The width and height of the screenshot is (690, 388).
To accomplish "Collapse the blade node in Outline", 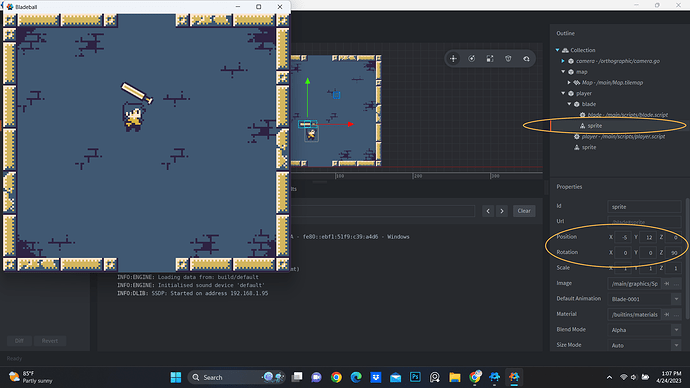I will [569, 104].
